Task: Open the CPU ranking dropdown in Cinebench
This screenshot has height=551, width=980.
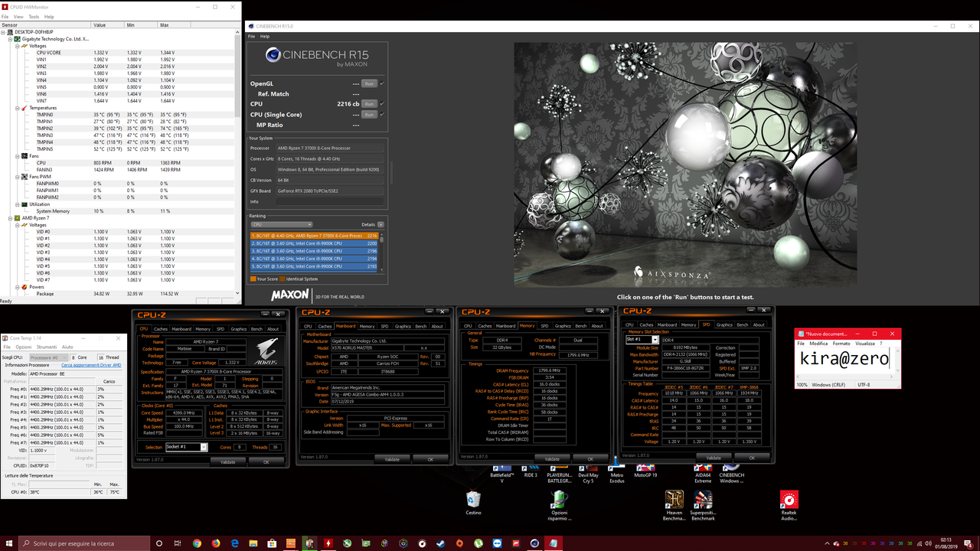Action: pyautogui.click(x=281, y=224)
